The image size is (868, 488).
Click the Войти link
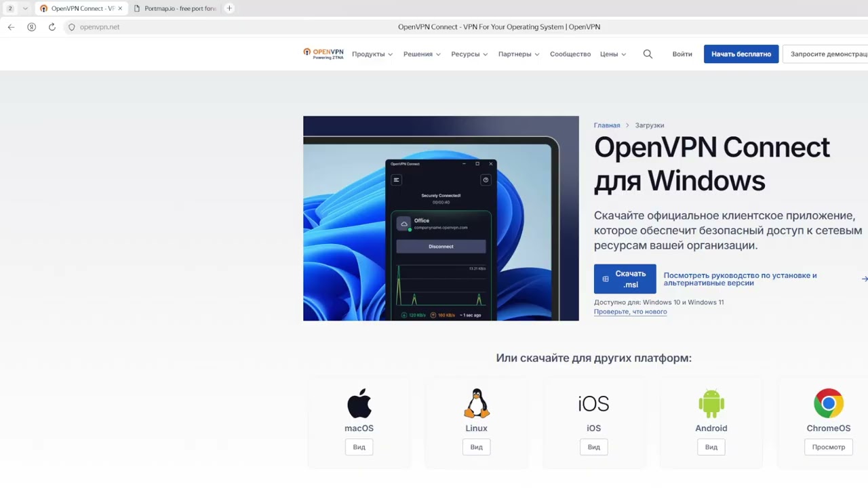coord(682,54)
